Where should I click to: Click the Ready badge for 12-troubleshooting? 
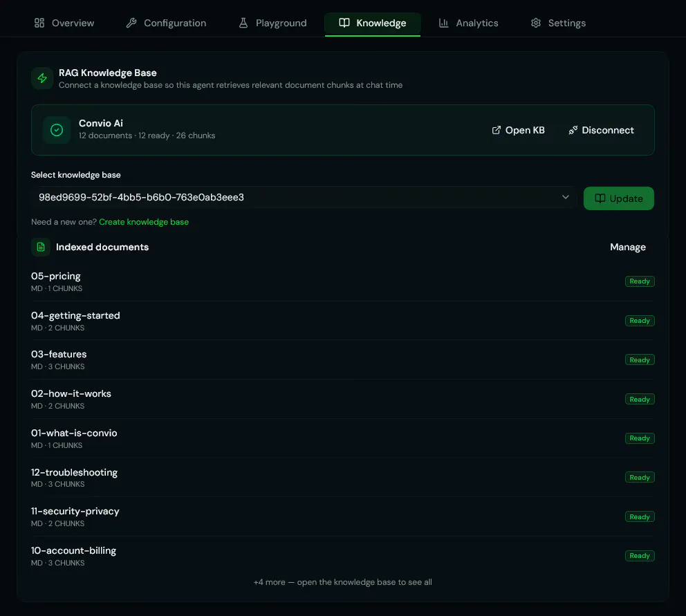click(640, 477)
